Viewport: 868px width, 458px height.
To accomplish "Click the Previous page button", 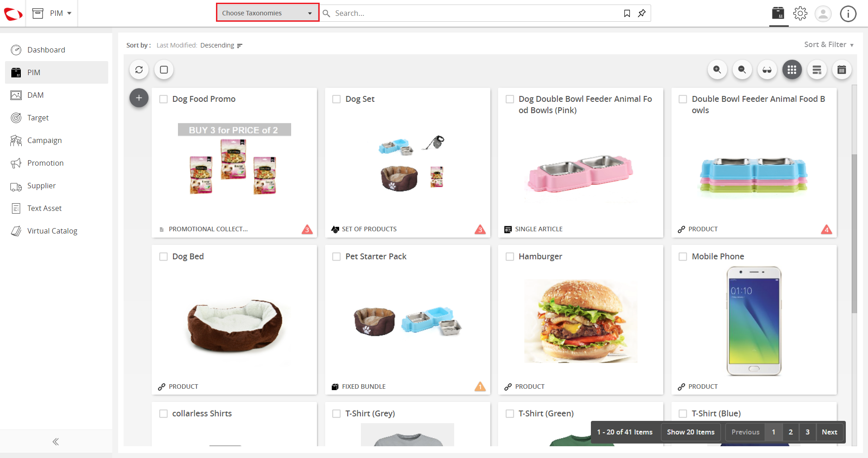I will pyautogui.click(x=745, y=432).
